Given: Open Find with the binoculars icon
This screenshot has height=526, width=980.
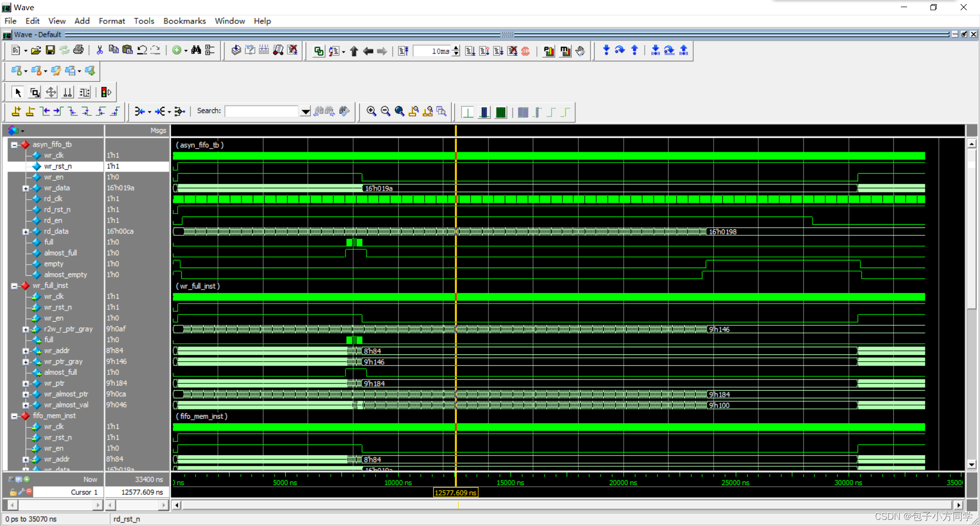Looking at the screenshot, I should (196, 50).
